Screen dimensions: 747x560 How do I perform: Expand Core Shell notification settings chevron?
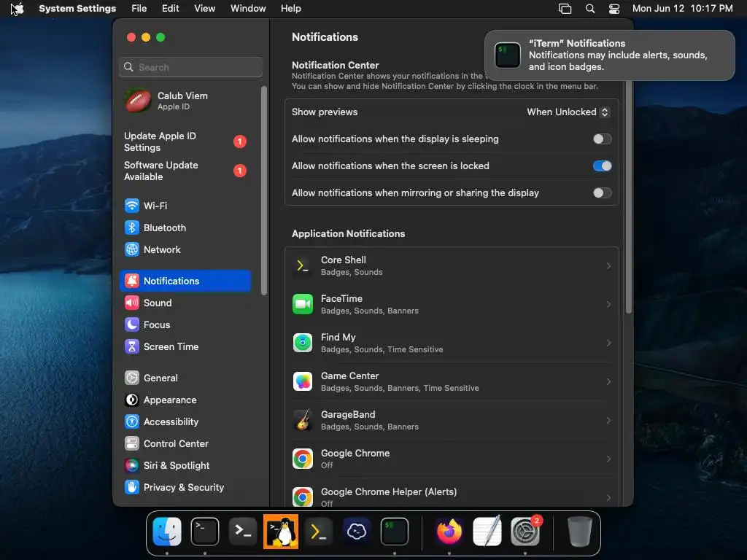coord(608,265)
